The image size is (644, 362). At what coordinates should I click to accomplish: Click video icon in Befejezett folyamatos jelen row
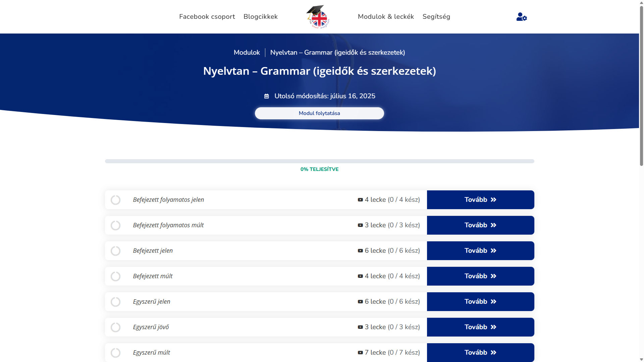coord(360,200)
